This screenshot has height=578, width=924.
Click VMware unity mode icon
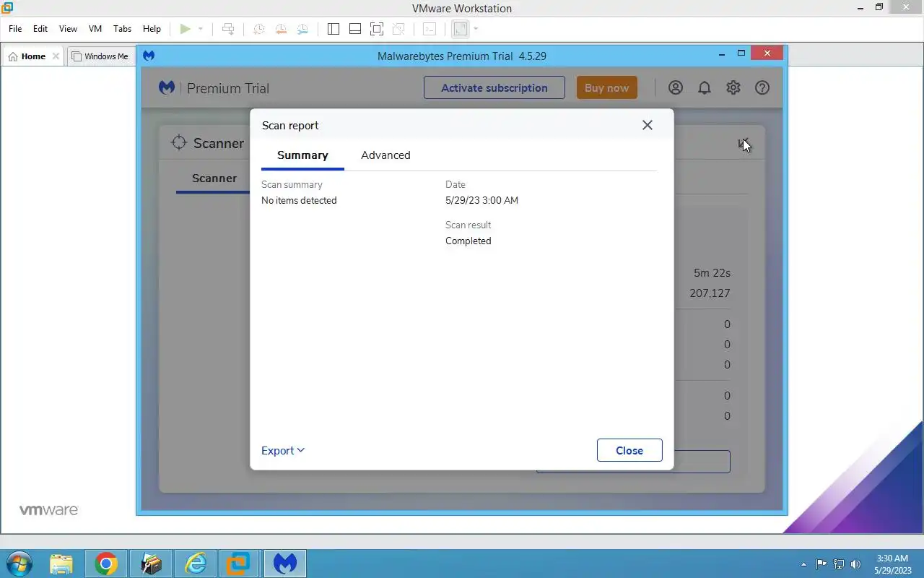[x=398, y=29]
